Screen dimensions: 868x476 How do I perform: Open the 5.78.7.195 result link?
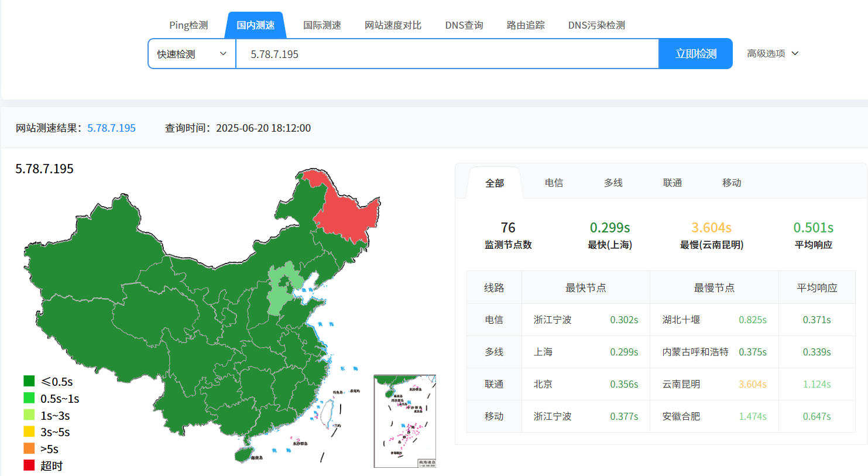pyautogui.click(x=111, y=128)
